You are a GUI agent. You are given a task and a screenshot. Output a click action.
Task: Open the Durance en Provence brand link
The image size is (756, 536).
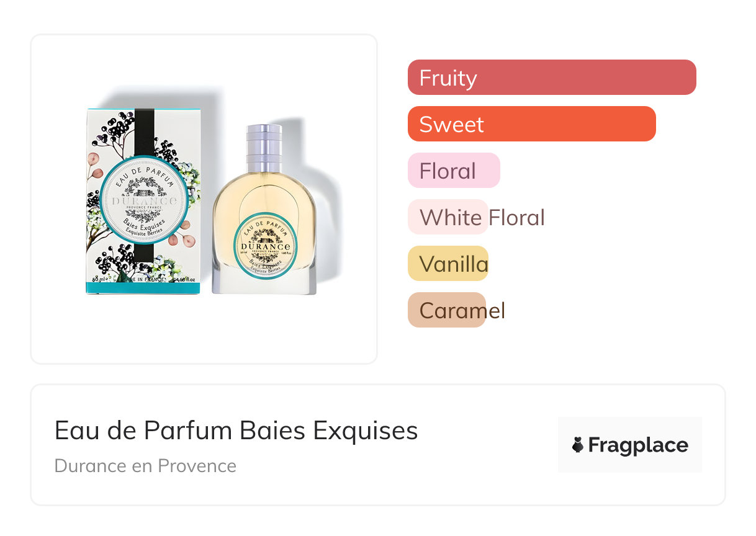(145, 466)
